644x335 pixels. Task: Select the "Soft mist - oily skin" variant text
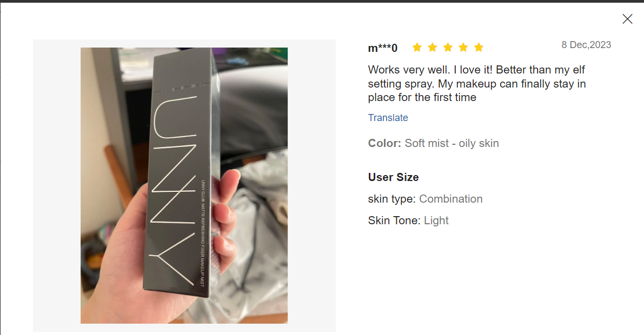(452, 143)
